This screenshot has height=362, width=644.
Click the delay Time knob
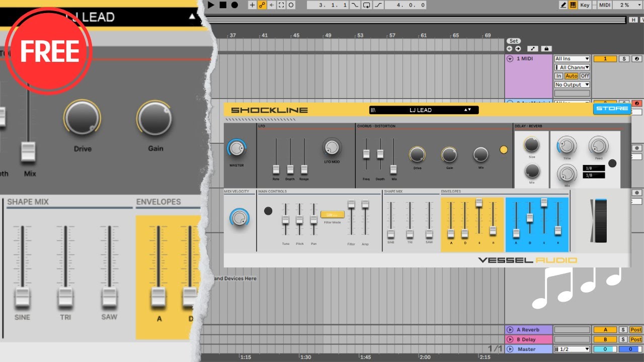(567, 146)
